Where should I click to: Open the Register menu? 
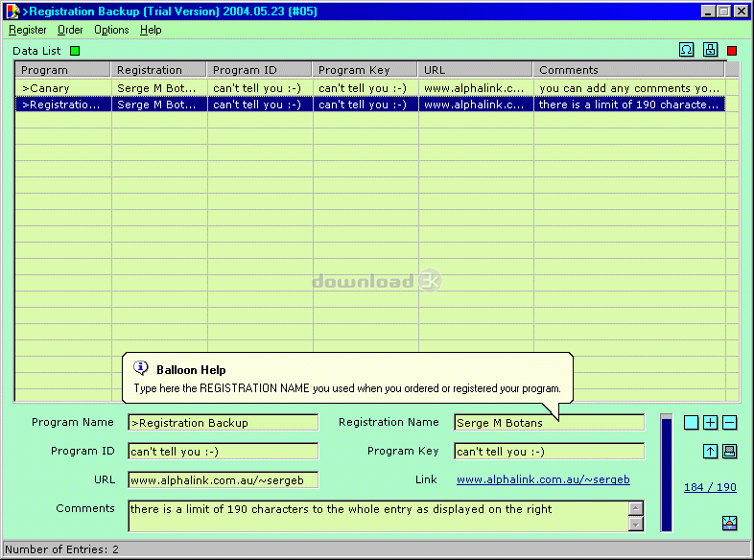[x=28, y=30]
